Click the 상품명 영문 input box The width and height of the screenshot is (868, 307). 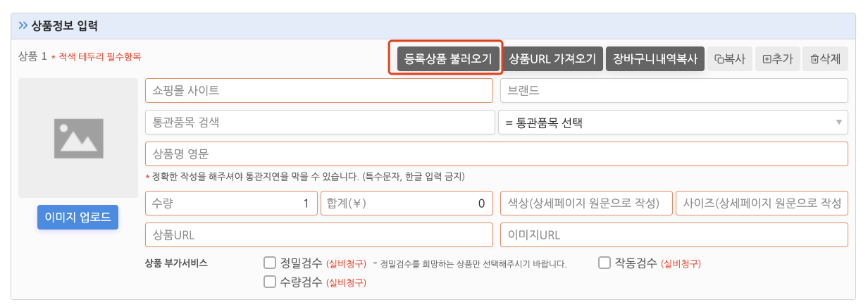tap(497, 153)
